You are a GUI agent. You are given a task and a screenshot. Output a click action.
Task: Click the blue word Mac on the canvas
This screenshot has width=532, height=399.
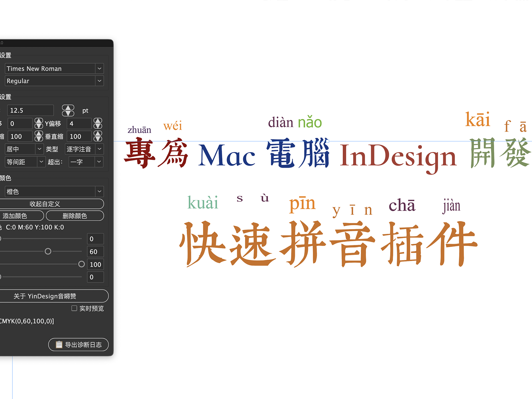click(x=227, y=156)
